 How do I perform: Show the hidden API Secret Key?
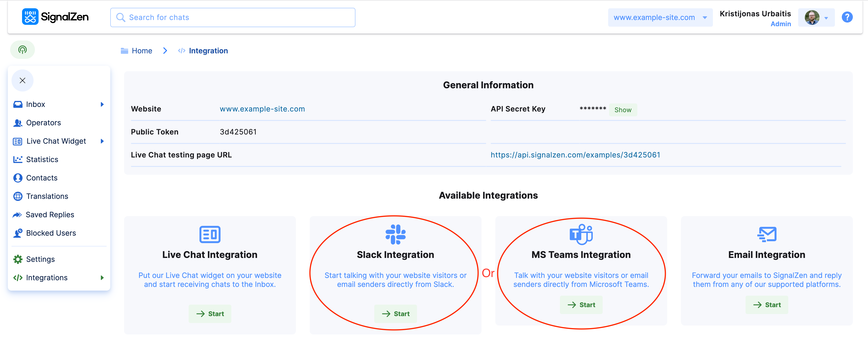(x=623, y=110)
